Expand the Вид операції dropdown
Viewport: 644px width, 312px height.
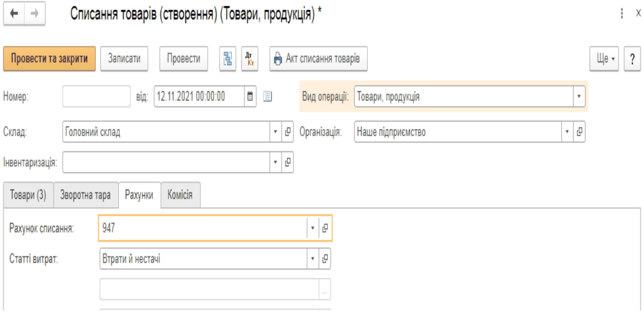[x=579, y=97]
